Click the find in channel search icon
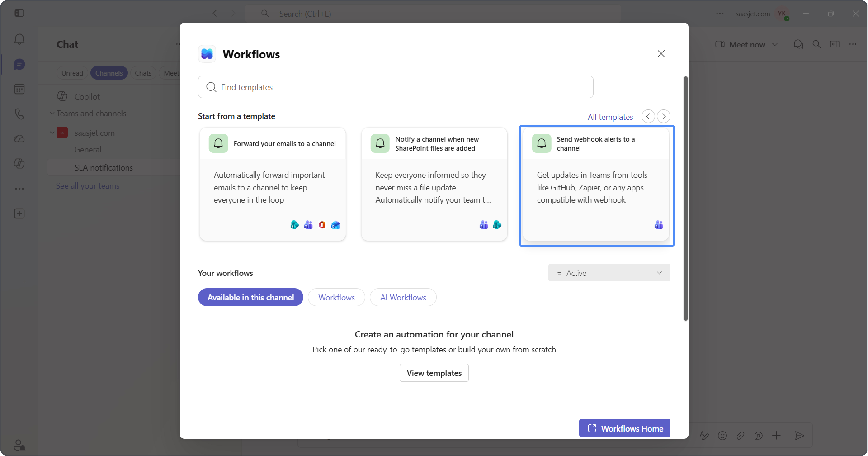868x456 pixels. point(816,44)
